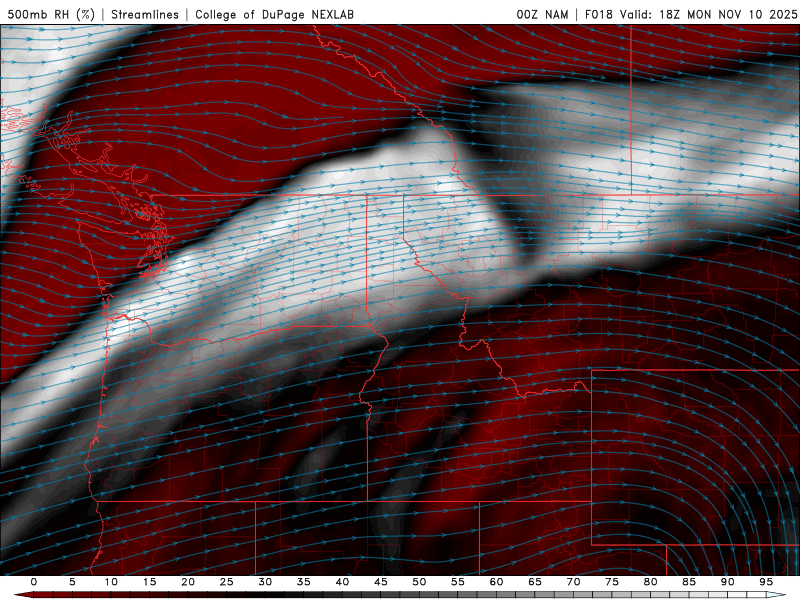This screenshot has width=800, height=600.
Task: Click the "90" value on color scale
Action: tap(728, 582)
